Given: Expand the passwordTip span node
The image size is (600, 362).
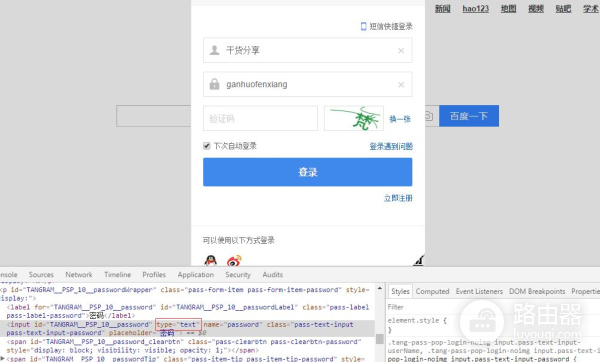Looking at the screenshot, I should coord(3,359).
